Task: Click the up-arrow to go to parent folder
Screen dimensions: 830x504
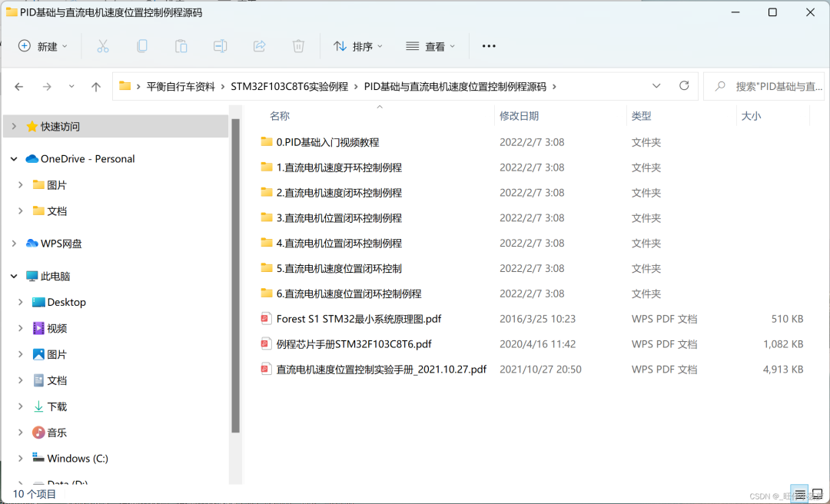Action: tap(95, 86)
